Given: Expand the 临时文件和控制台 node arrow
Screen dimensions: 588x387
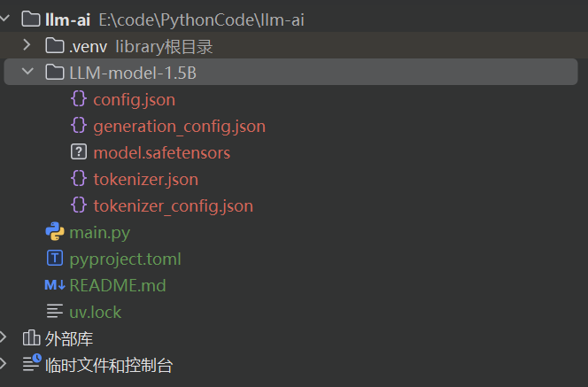Looking at the screenshot, I should point(5,364).
